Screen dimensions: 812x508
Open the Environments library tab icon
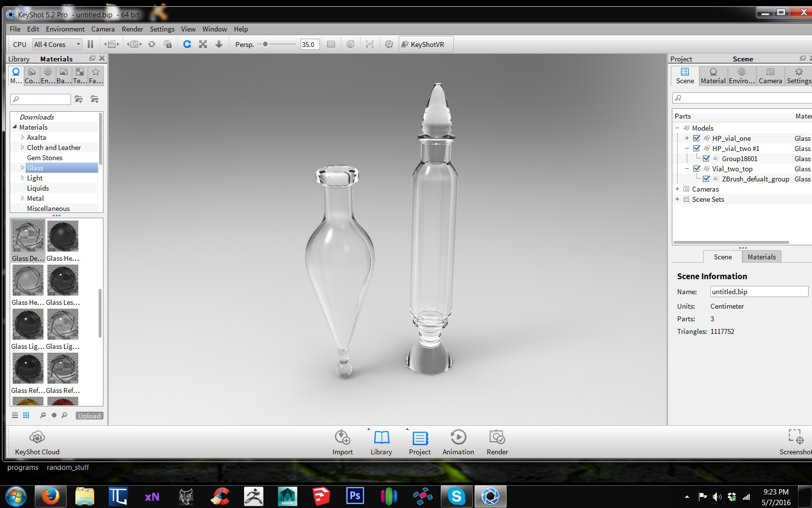click(x=48, y=76)
